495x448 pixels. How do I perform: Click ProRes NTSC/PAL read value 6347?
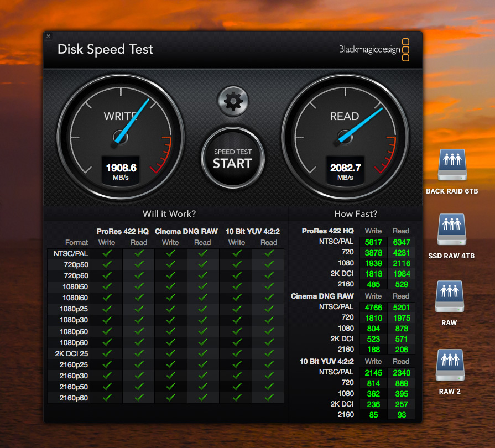[402, 242]
